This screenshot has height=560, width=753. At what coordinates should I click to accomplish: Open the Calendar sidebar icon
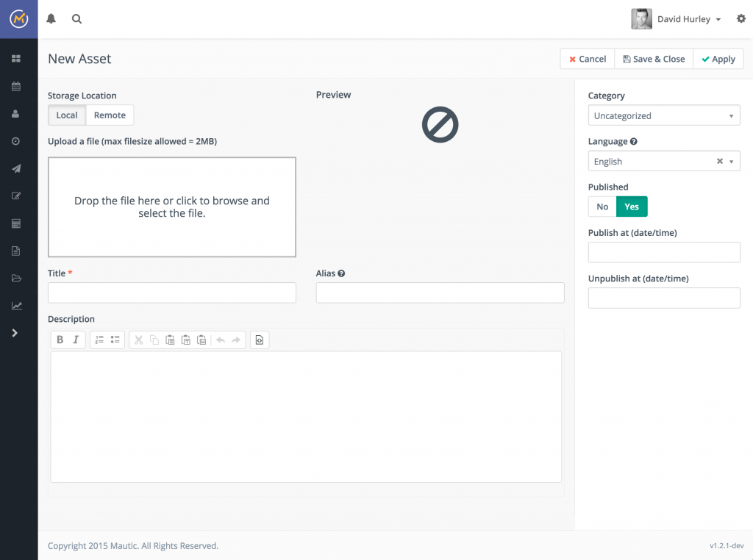pos(16,87)
